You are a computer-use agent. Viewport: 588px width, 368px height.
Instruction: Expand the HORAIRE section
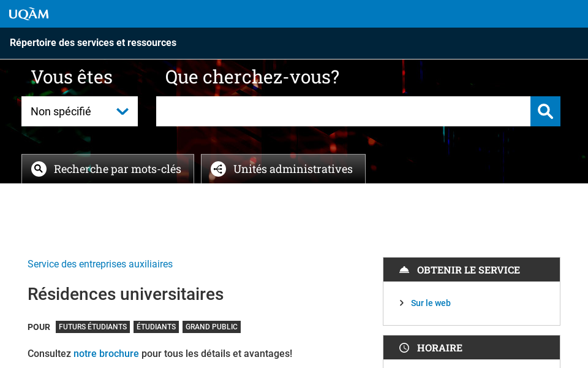(x=471, y=347)
